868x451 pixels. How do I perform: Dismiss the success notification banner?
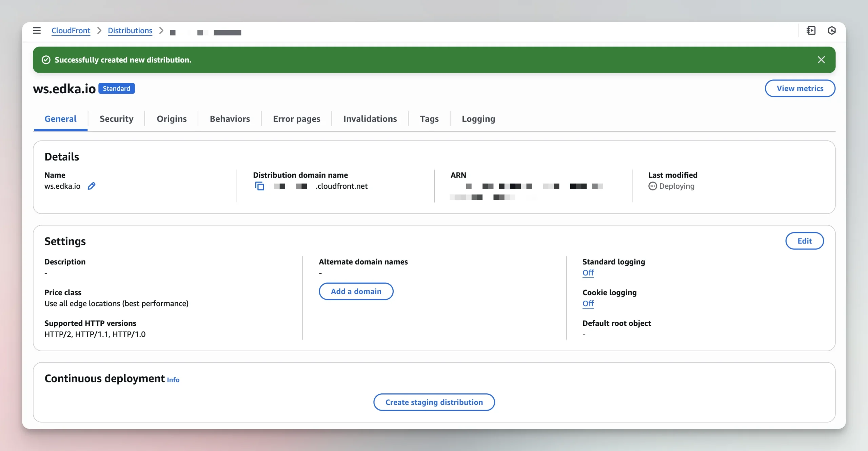821,60
